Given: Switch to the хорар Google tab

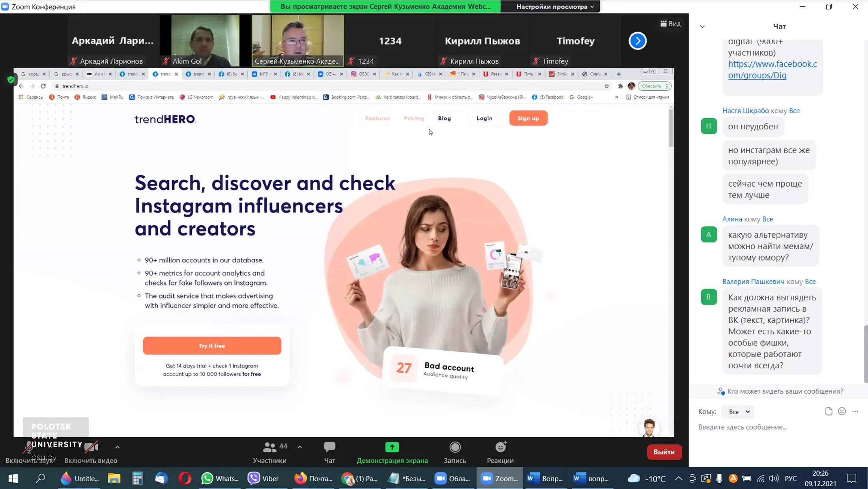Looking at the screenshot, I should pyautogui.click(x=33, y=74).
